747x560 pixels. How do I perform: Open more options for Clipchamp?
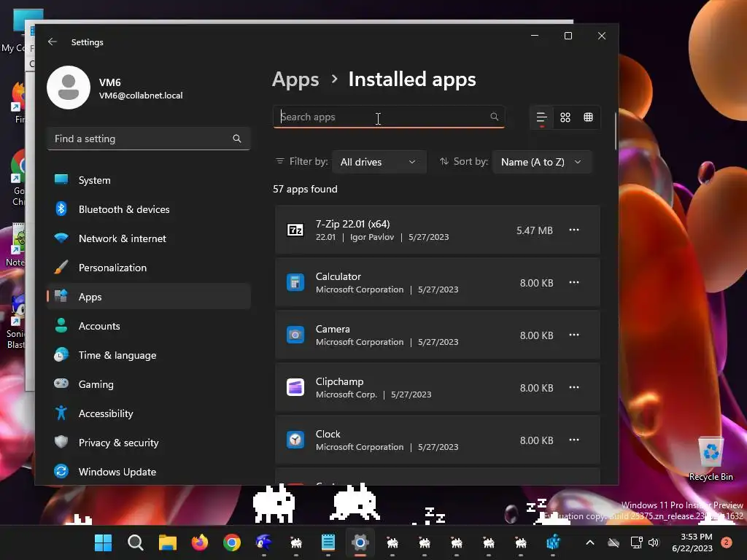coord(574,387)
